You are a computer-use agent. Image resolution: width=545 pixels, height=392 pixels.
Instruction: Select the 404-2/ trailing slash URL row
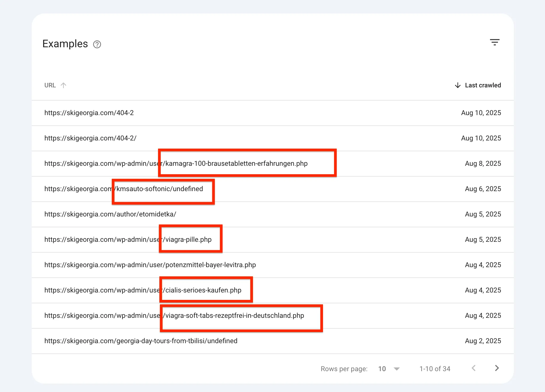pos(90,138)
